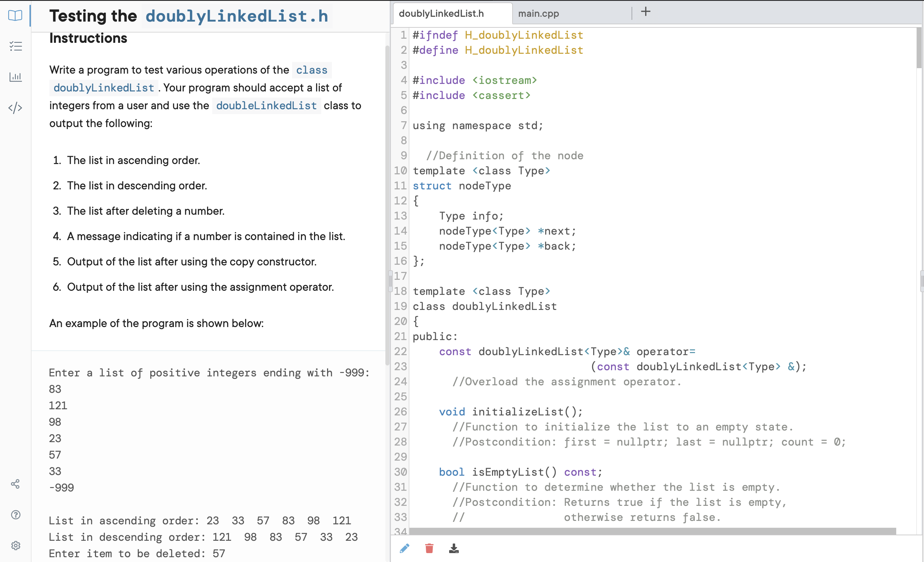
Task: Delete the file using the red trash icon
Action: [x=429, y=548]
